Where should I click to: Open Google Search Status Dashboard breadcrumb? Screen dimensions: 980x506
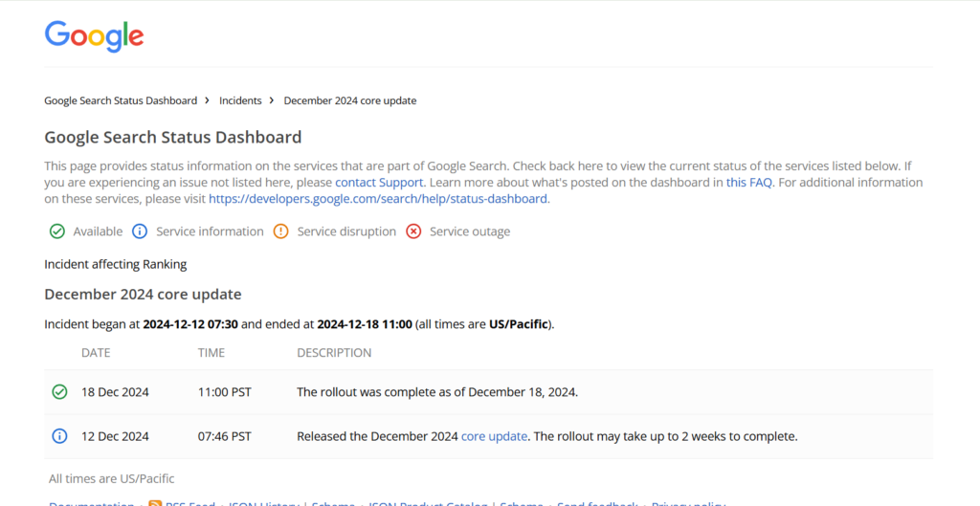point(121,100)
